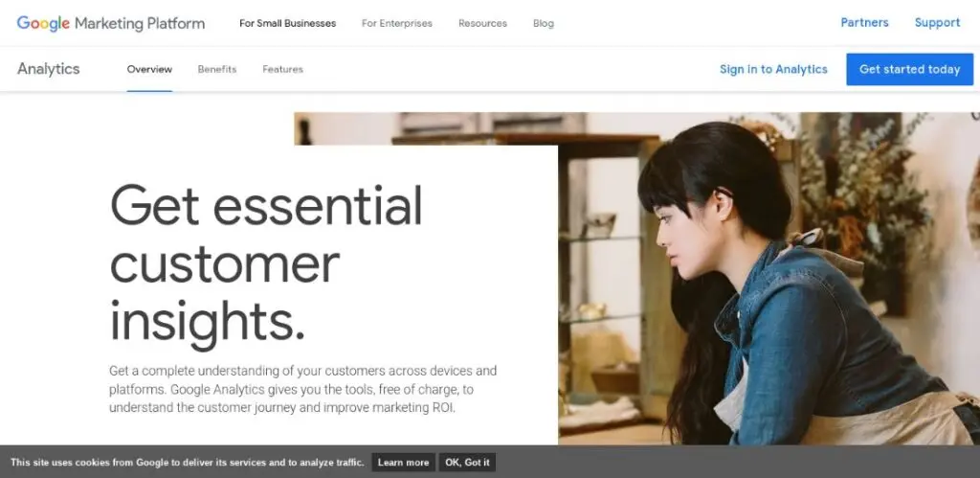Go to the Blog link
Viewport: 980px width, 478px height.
[544, 23]
